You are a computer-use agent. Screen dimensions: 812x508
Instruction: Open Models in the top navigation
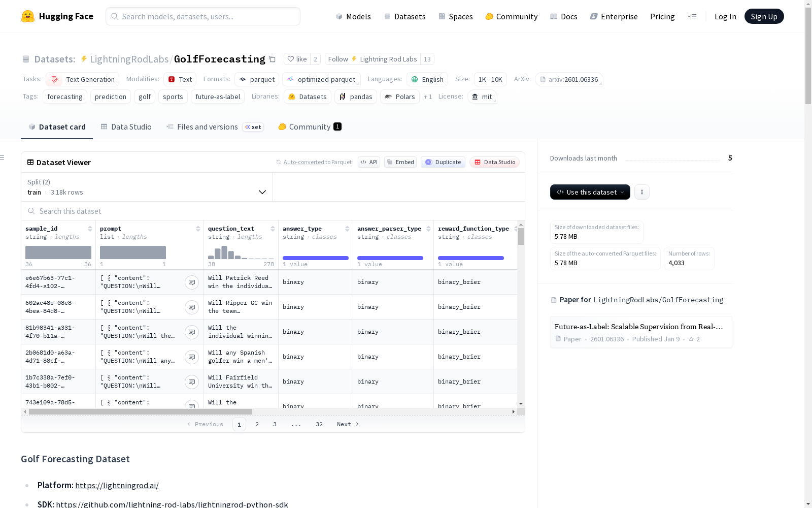353,16
